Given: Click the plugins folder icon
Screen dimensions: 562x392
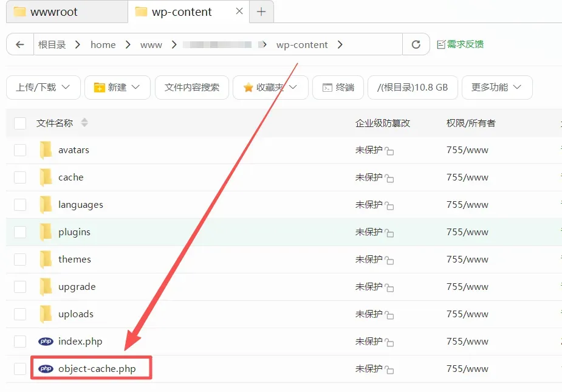Looking at the screenshot, I should 46,232.
